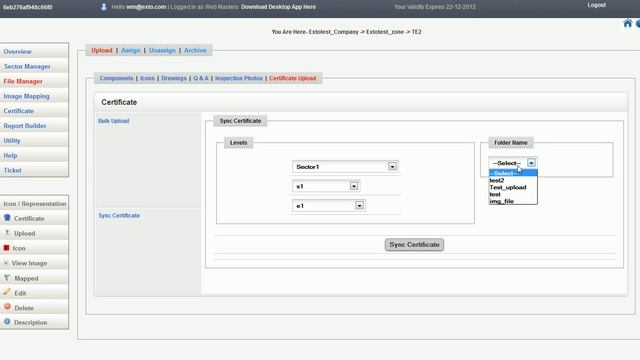Click Download Desktop App Here link
Image resolution: width=640 pixels, height=360 pixels.
tap(278, 7)
